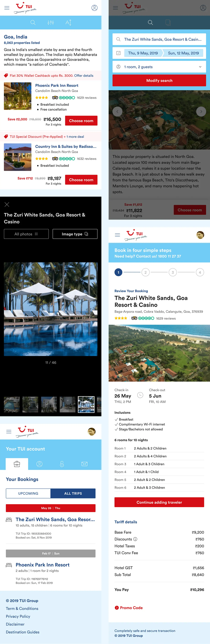
Task: Open the envelope messages tab icon
Action: point(84,464)
